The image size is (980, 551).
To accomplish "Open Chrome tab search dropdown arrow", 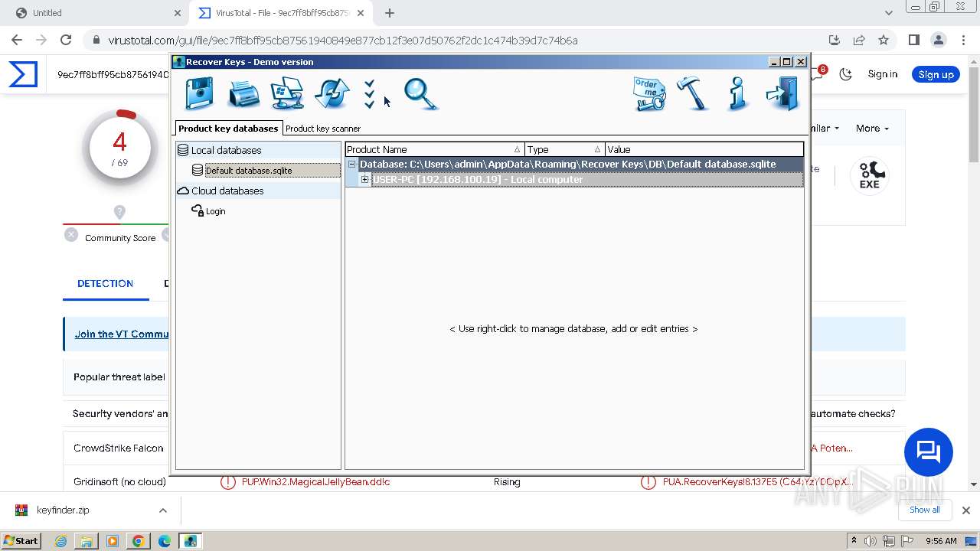I will 889,13.
